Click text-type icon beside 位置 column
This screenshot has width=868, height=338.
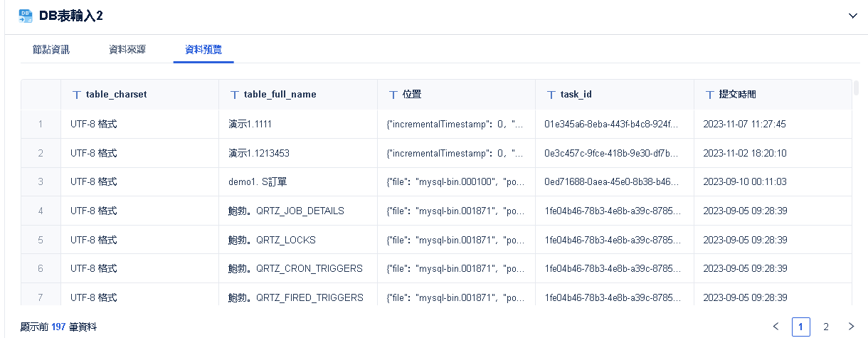[x=393, y=95]
